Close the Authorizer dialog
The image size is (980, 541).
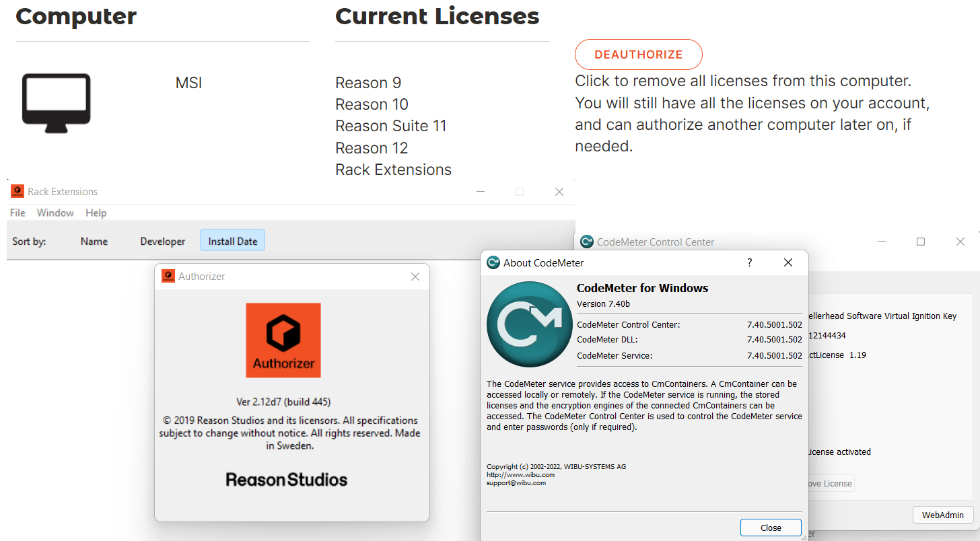(415, 277)
